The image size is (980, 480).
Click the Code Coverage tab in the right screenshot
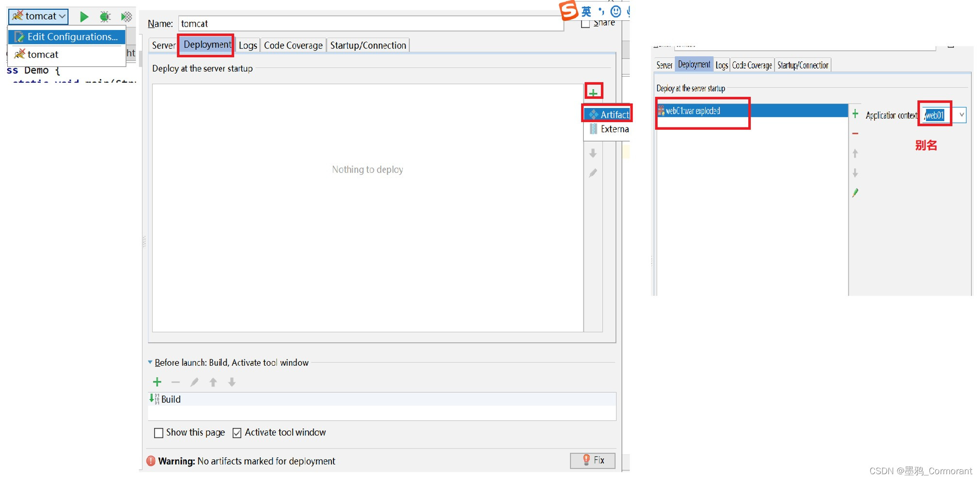[x=752, y=65]
